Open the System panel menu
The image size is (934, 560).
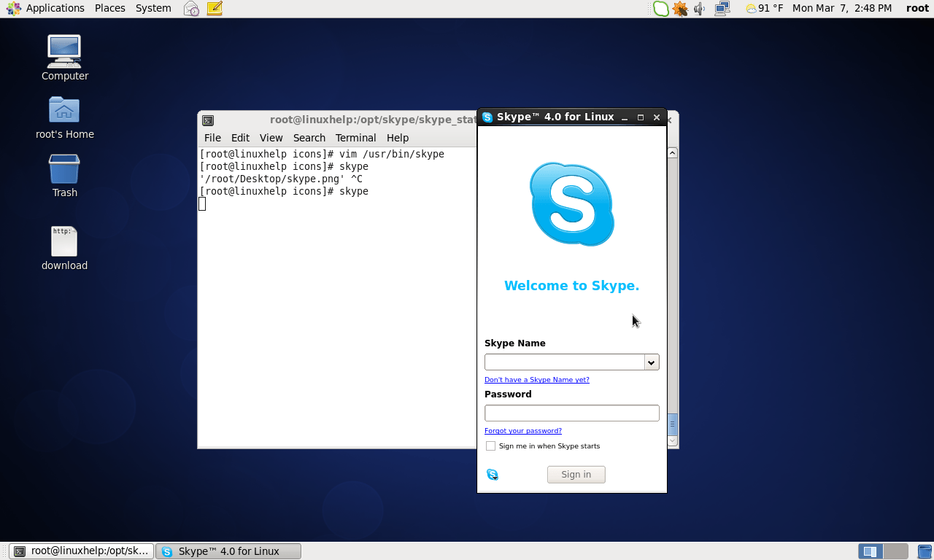coord(153,8)
